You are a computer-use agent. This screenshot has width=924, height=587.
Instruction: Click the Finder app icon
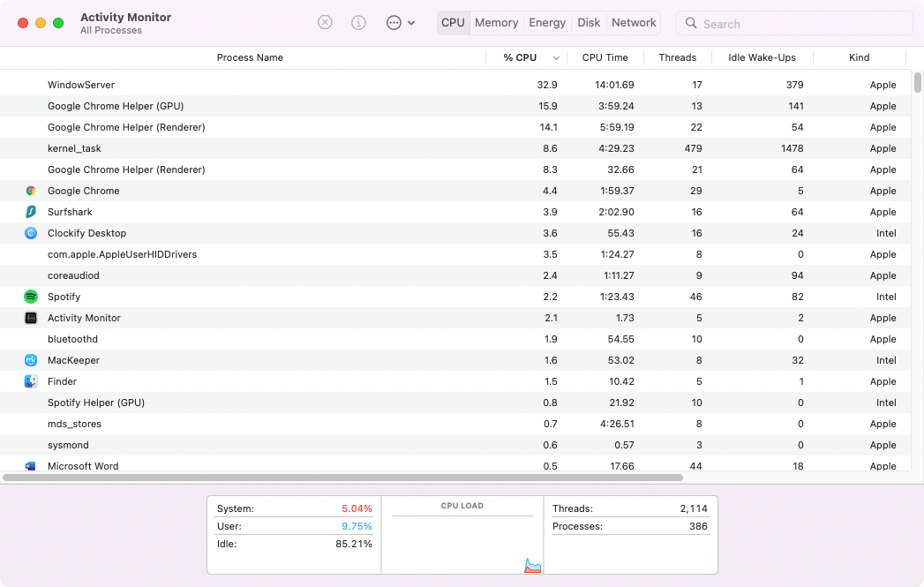click(x=31, y=381)
